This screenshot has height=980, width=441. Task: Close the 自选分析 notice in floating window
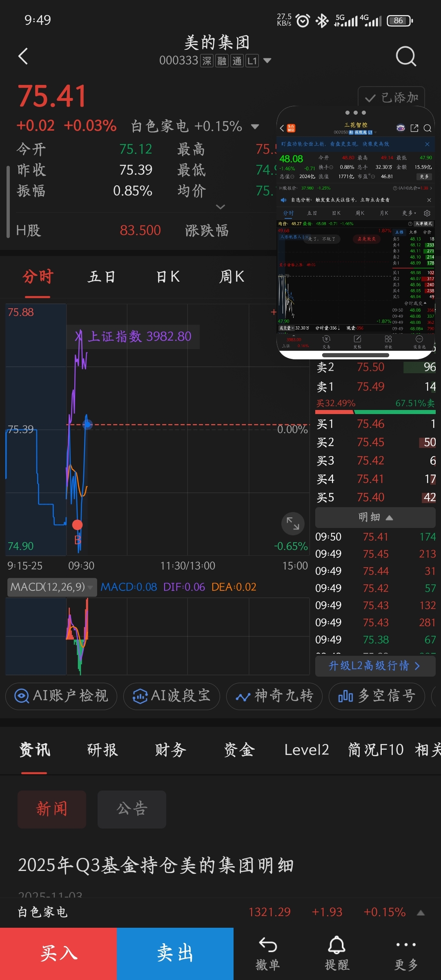429,200
